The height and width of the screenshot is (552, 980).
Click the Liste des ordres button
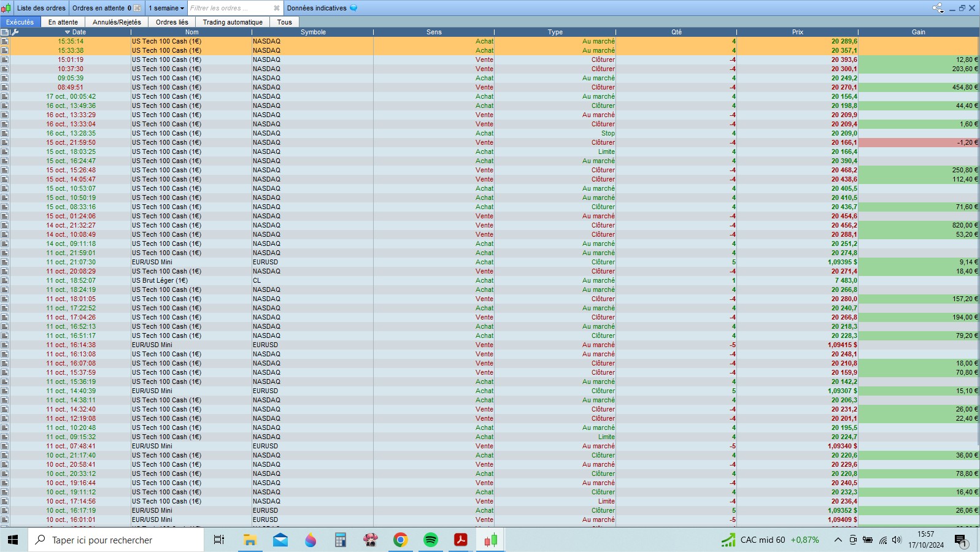(41, 8)
